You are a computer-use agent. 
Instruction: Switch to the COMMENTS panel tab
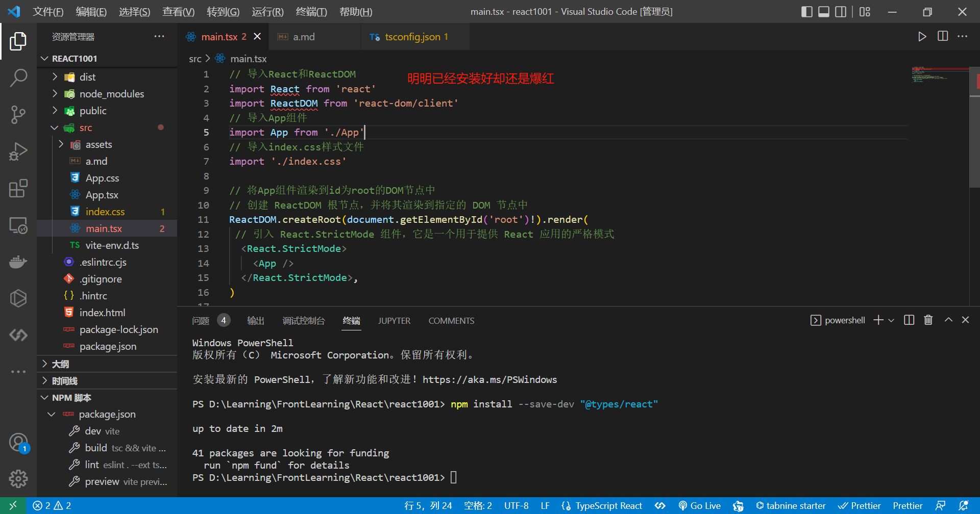451,320
